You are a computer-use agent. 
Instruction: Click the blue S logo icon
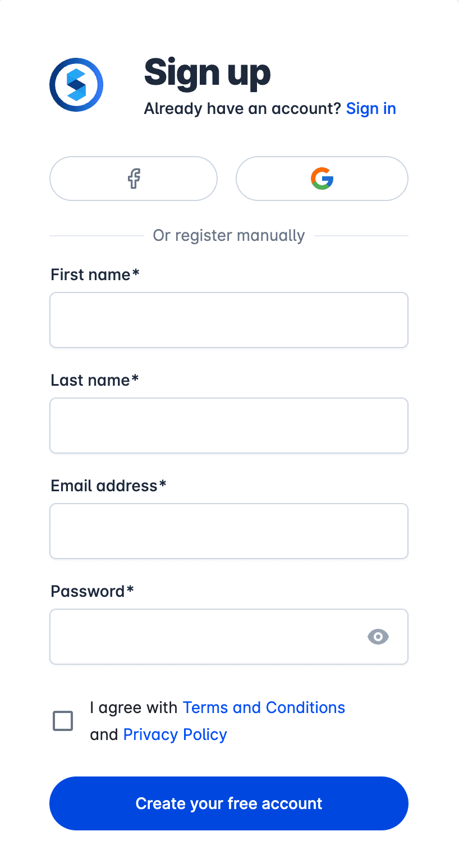coord(76,85)
